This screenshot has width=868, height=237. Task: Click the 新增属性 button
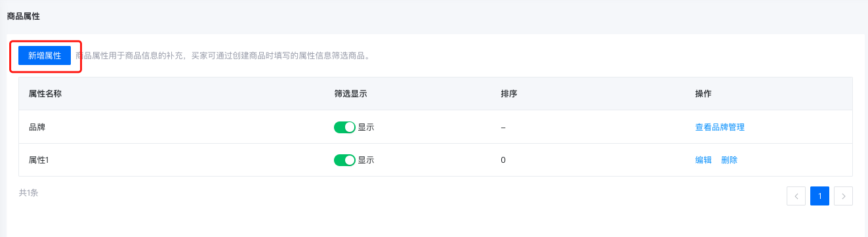(x=45, y=56)
